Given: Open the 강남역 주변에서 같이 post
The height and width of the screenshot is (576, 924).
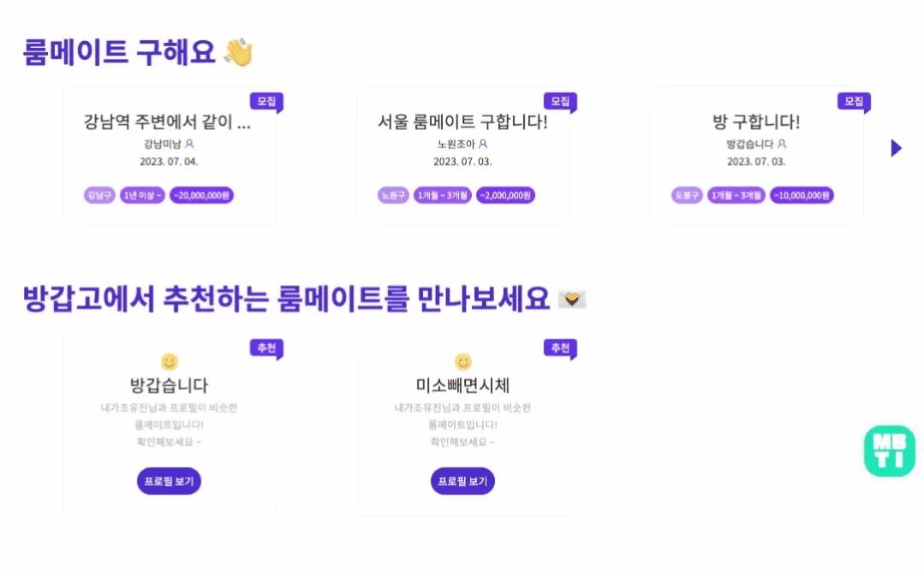Looking at the screenshot, I should (168, 122).
